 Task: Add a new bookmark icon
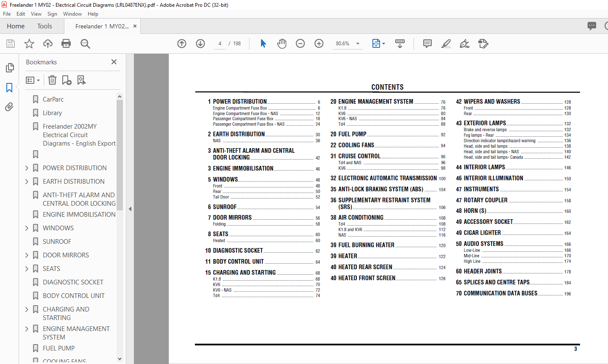(67, 80)
